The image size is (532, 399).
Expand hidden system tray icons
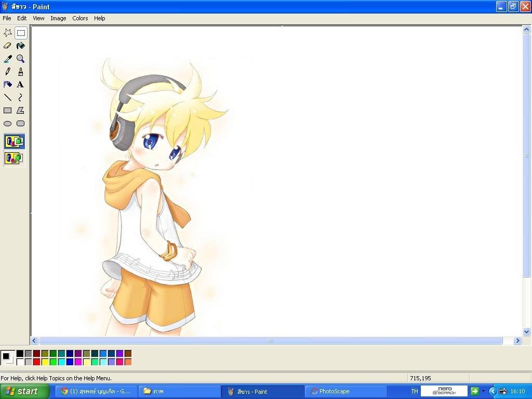tap(493, 392)
